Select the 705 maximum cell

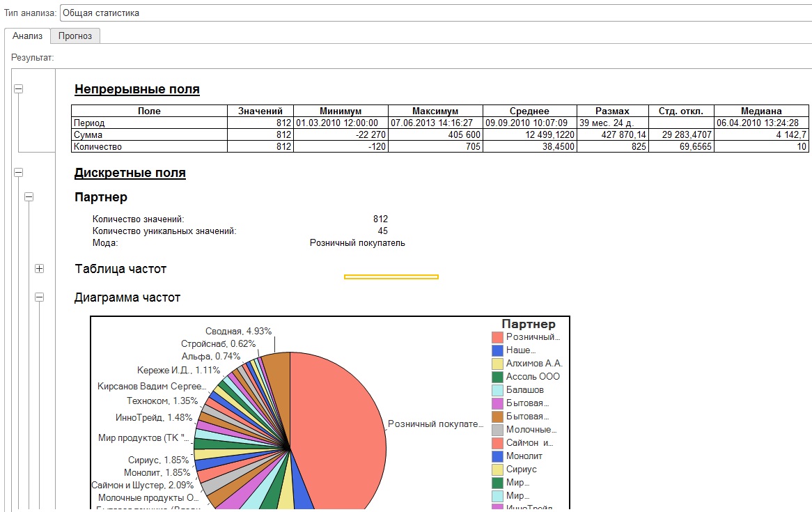(435, 147)
